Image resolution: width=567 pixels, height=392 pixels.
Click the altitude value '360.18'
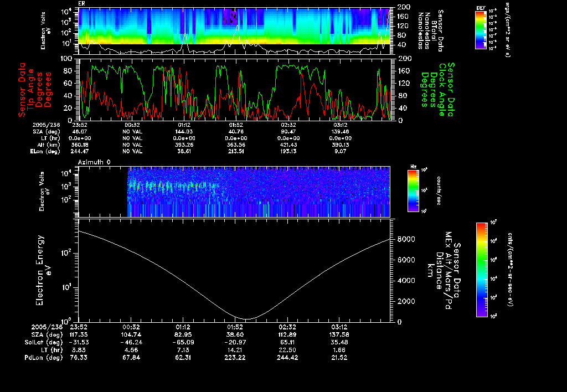pyautogui.click(x=80, y=145)
